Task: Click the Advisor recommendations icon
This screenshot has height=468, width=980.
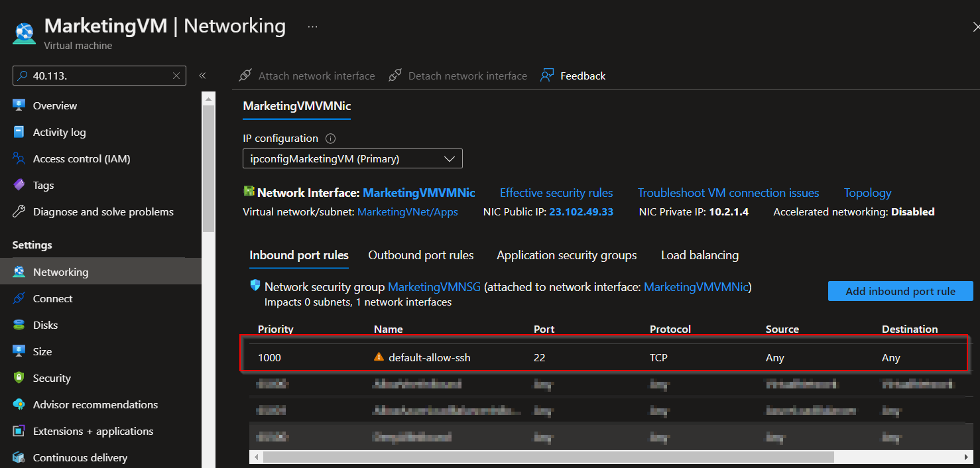Action: 19,404
